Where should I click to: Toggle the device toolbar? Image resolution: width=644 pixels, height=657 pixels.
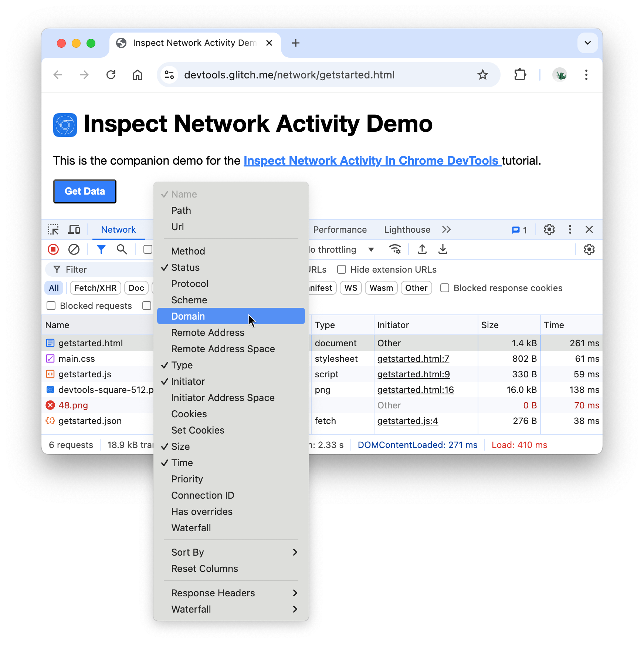(x=74, y=229)
